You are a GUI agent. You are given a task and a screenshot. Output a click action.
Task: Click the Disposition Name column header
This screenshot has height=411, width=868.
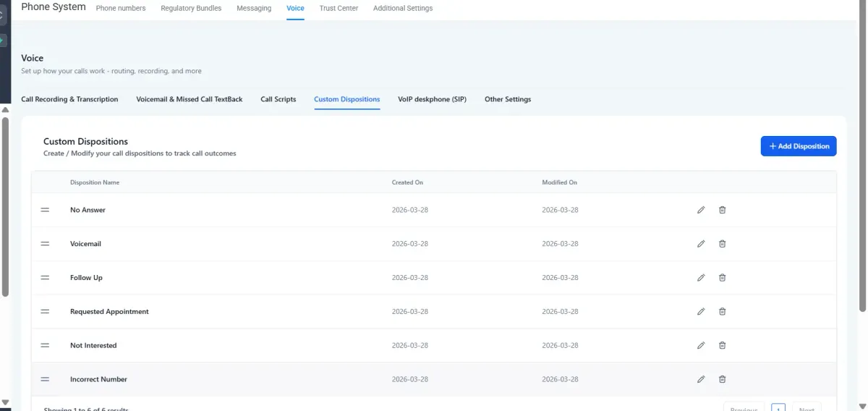point(95,182)
